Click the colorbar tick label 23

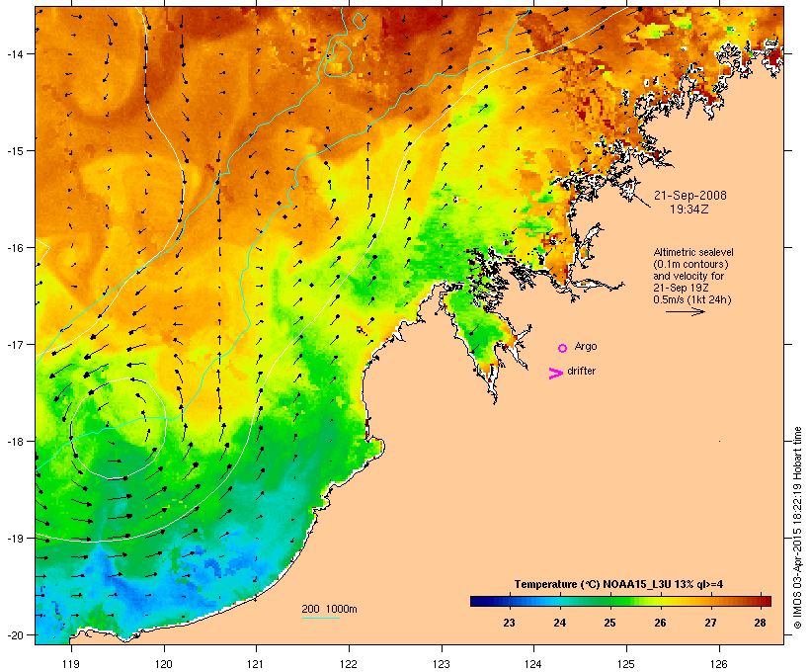(x=510, y=623)
